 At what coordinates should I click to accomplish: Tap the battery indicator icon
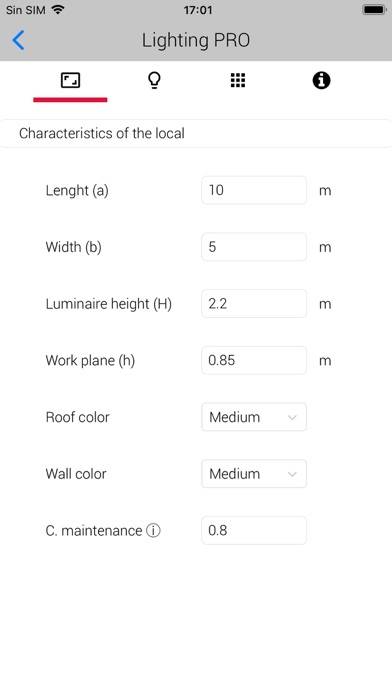(374, 9)
